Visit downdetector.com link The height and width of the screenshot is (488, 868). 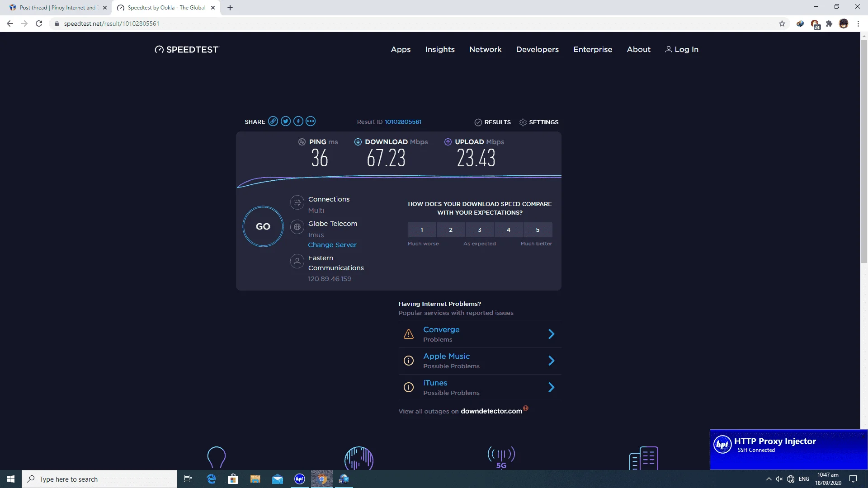(491, 411)
